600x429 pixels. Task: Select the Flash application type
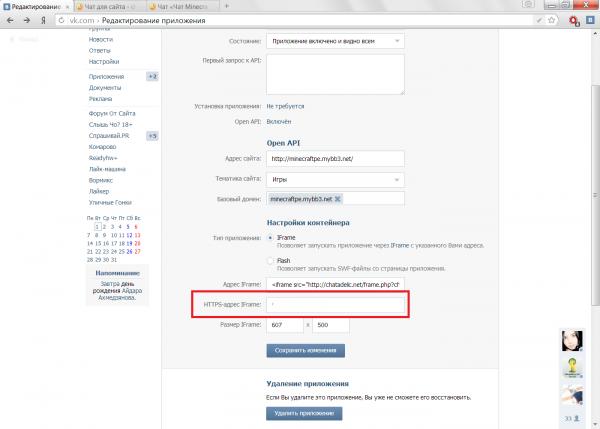pos(270,260)
